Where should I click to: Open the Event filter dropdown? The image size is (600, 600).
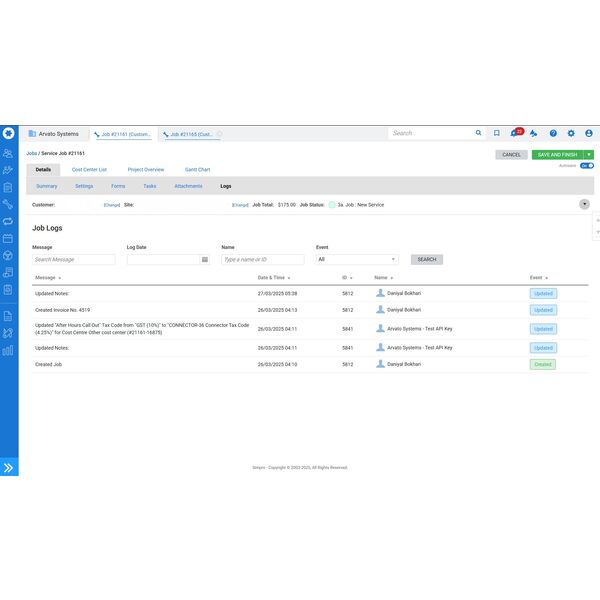point(357,259)
